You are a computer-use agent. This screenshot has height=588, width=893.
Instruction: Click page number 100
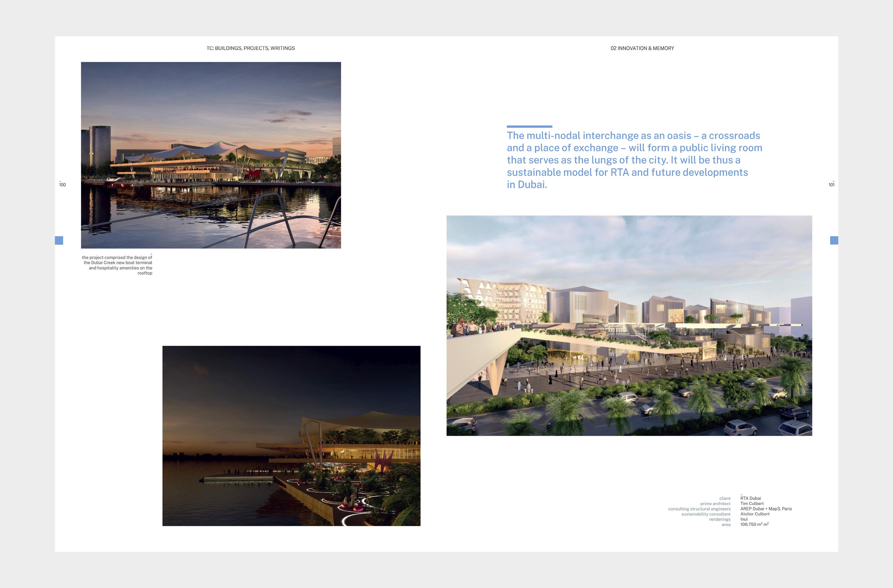coord(62,185)
